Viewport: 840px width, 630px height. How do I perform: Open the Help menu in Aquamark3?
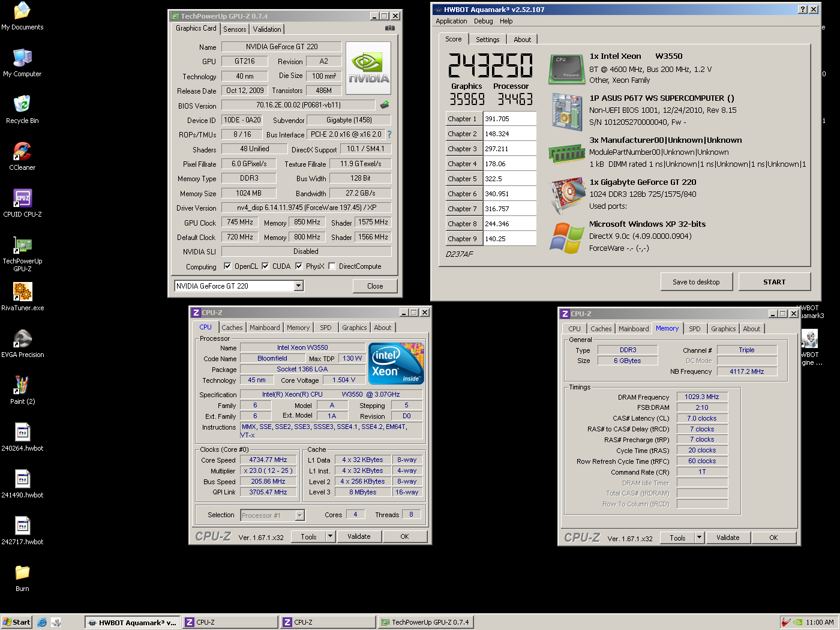pyautogui.click(x=506, y=21)
